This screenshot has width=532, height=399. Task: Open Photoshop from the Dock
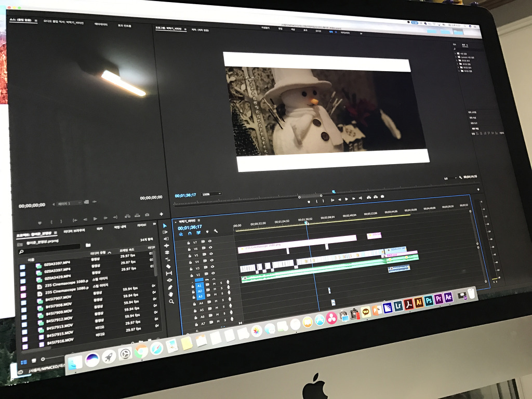click(x=429, y=301)
